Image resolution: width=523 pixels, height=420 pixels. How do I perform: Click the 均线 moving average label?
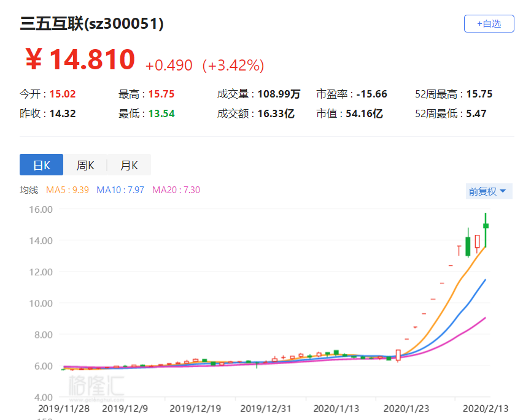(x=29, y=190)
